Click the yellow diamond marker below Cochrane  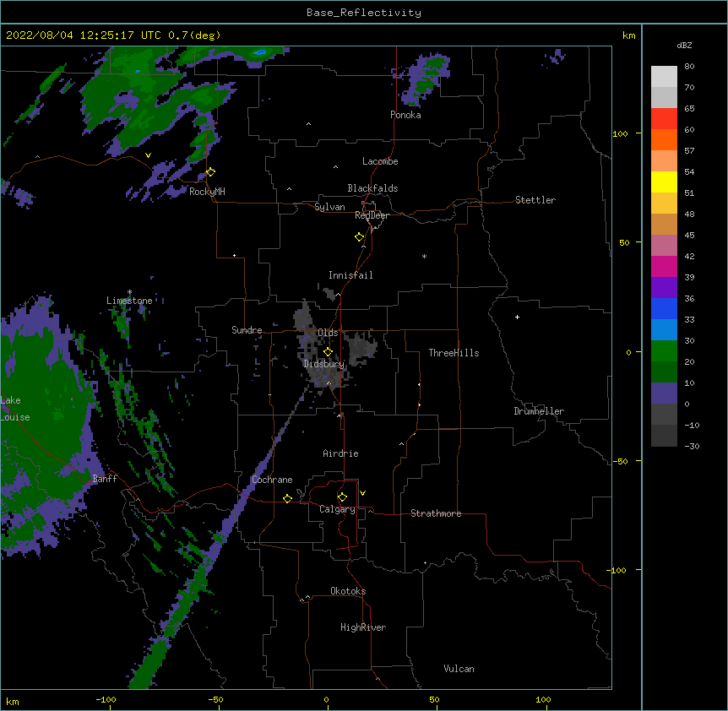pyautogui.click(x=287, y=498)
